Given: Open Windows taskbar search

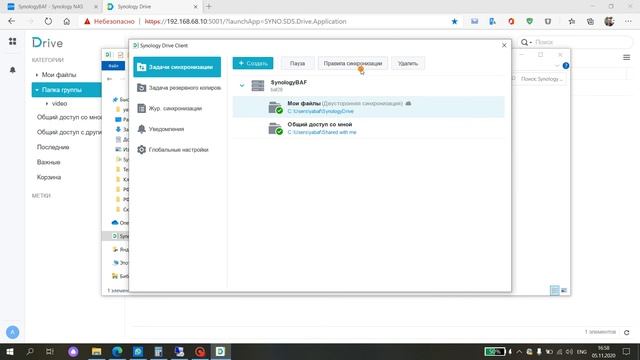Looking at the screenshot, I should [x=30, y=351].
